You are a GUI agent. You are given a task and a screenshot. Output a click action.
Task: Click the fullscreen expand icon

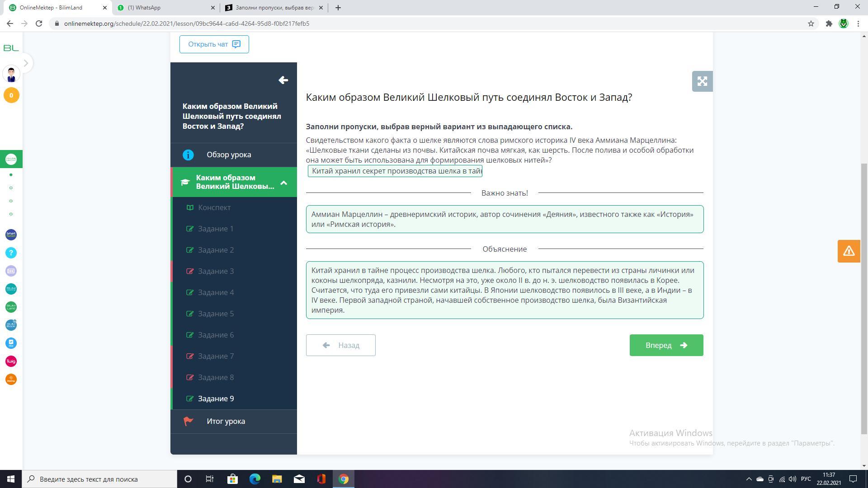pyautogui.click(x=702, y=81)
